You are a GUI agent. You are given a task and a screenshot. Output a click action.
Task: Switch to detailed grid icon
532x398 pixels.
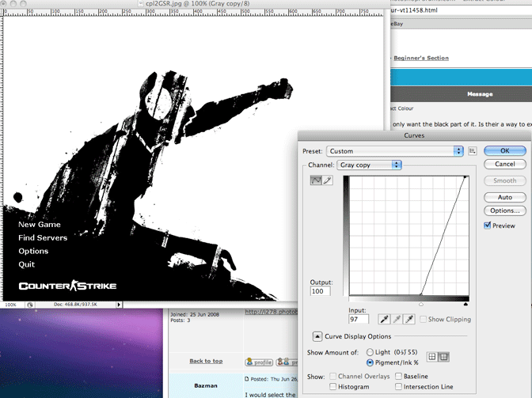coord(443,357)
